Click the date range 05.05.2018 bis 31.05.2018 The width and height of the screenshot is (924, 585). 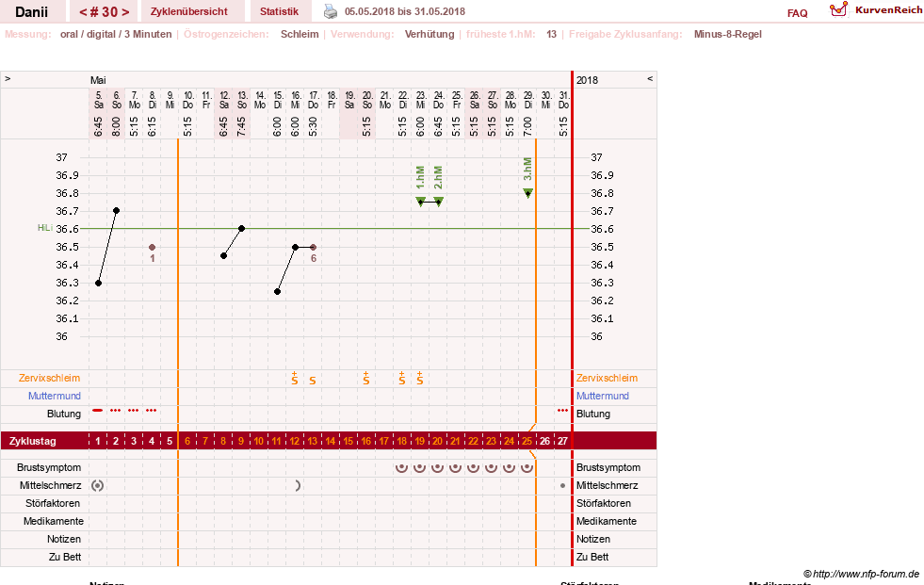(x=405, y=11)
